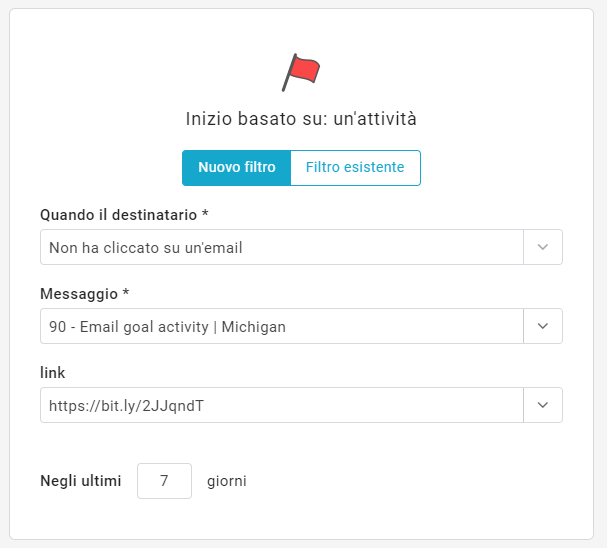
Task: Click the asterisk beside Messaggio
Action: click(x=126, y=294)
